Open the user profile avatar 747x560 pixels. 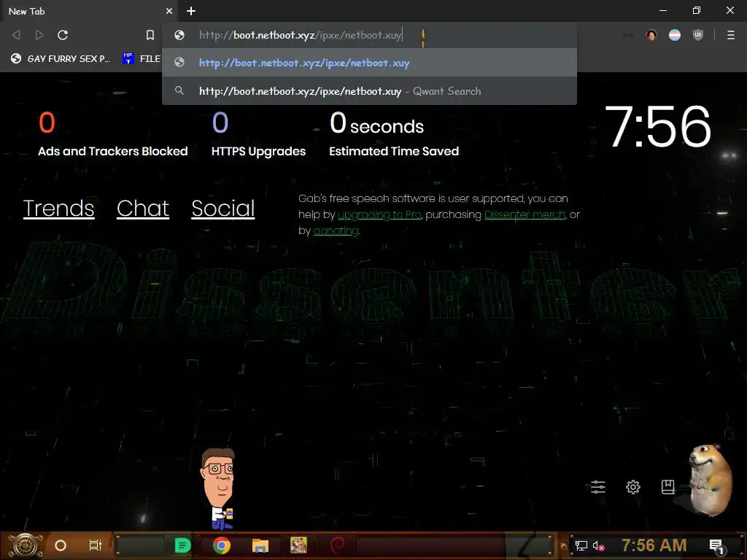pyautogui.click(x=651, y=35)
